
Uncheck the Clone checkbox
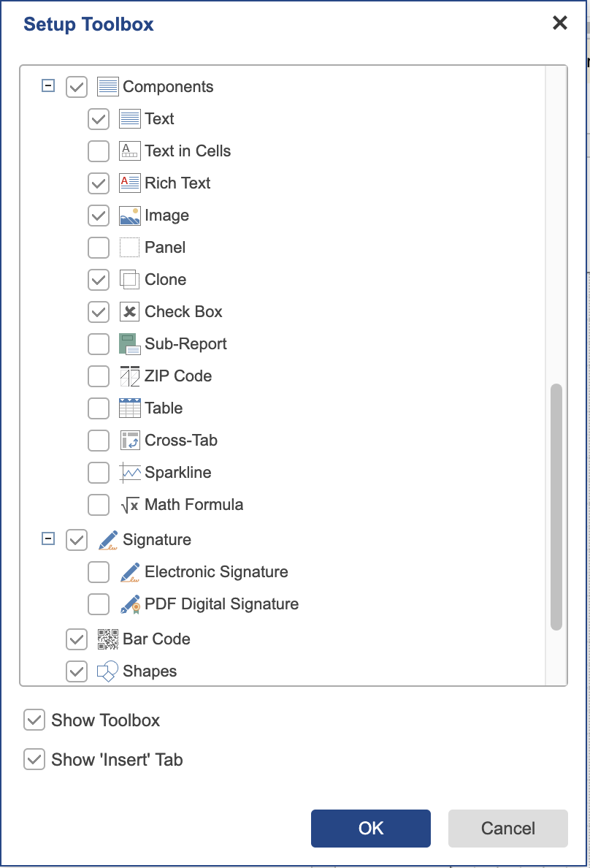coord(99,280)
